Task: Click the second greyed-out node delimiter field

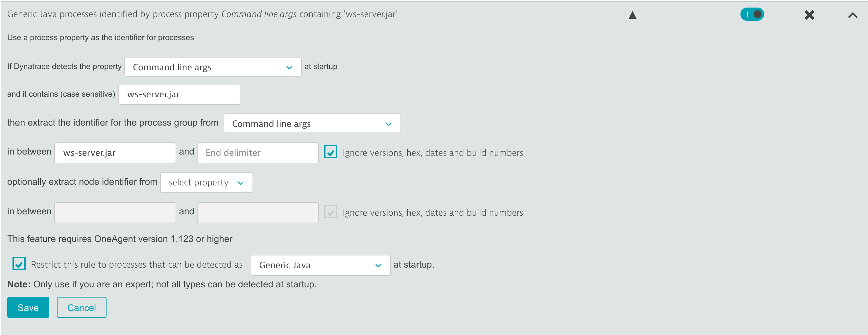Action: click(257, 213)
